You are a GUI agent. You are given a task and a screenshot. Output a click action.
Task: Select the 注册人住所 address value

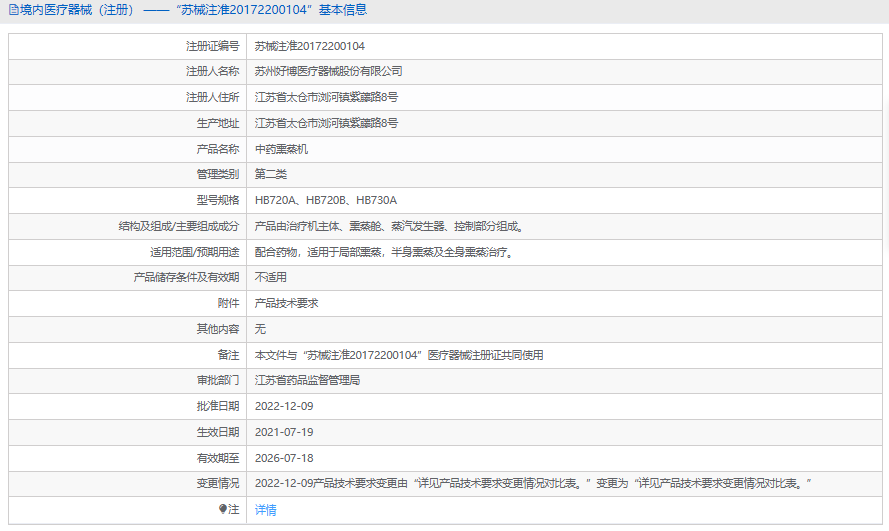click(x=326, y=97)
